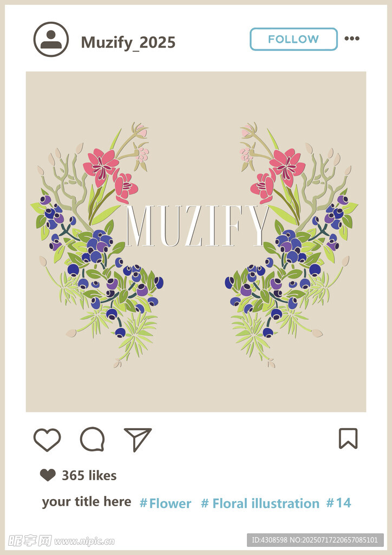392x555 pixels.
Task: Open the three-dot more options menu
Action: coord(352,38)
